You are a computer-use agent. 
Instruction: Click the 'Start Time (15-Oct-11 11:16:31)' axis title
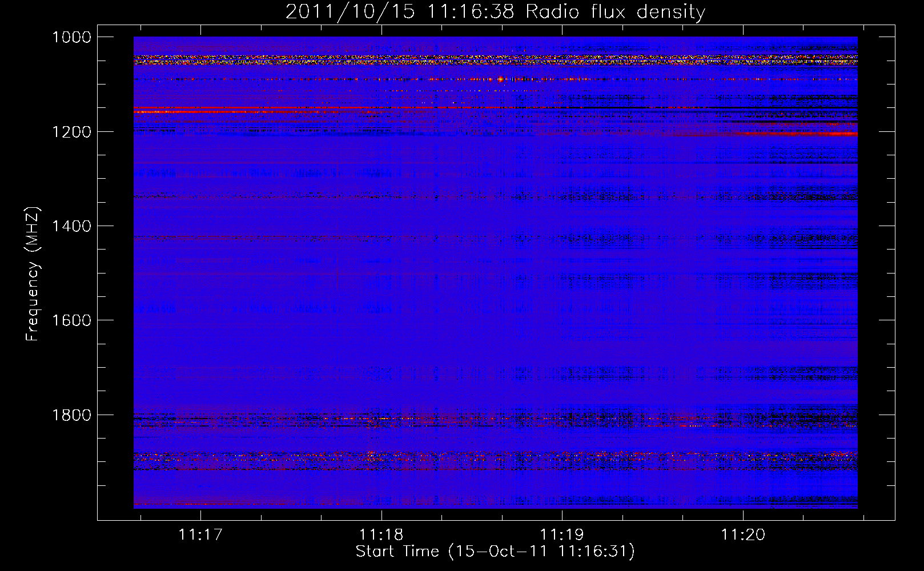pos(495,552)
